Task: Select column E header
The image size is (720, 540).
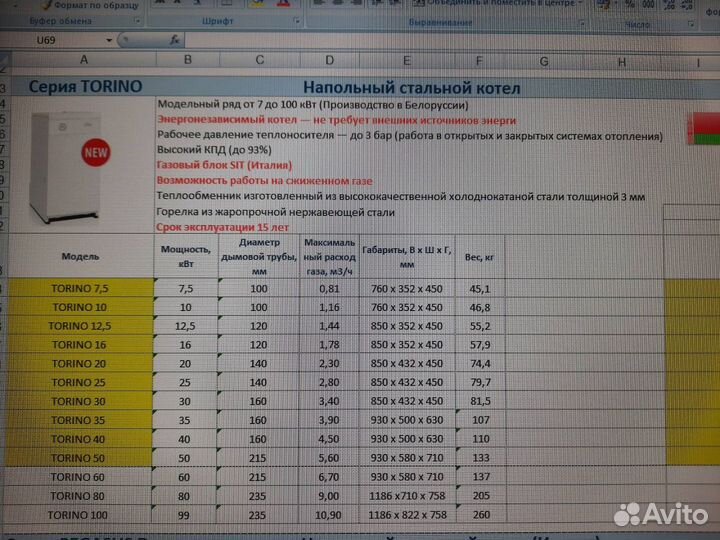Action: [x=407, y=61]
